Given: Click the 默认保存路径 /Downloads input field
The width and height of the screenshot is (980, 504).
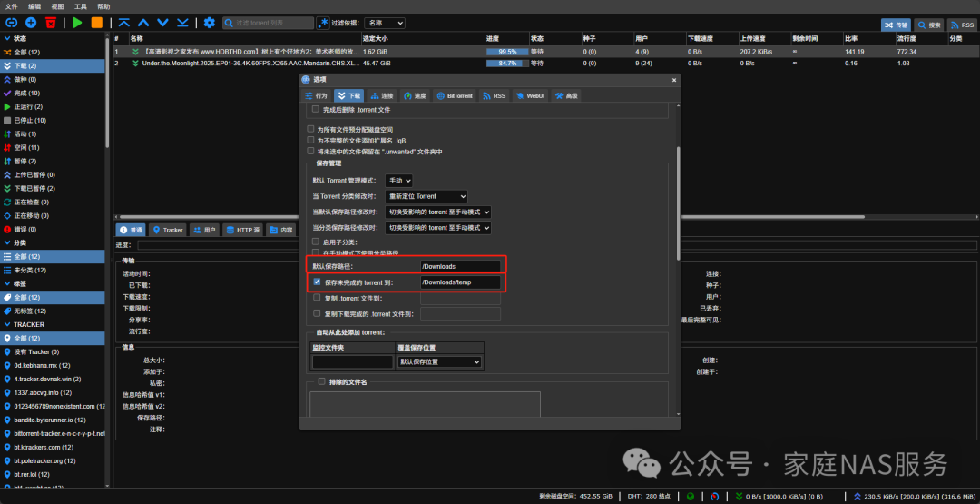Looking at the screenshot, I should click(461, 266).
